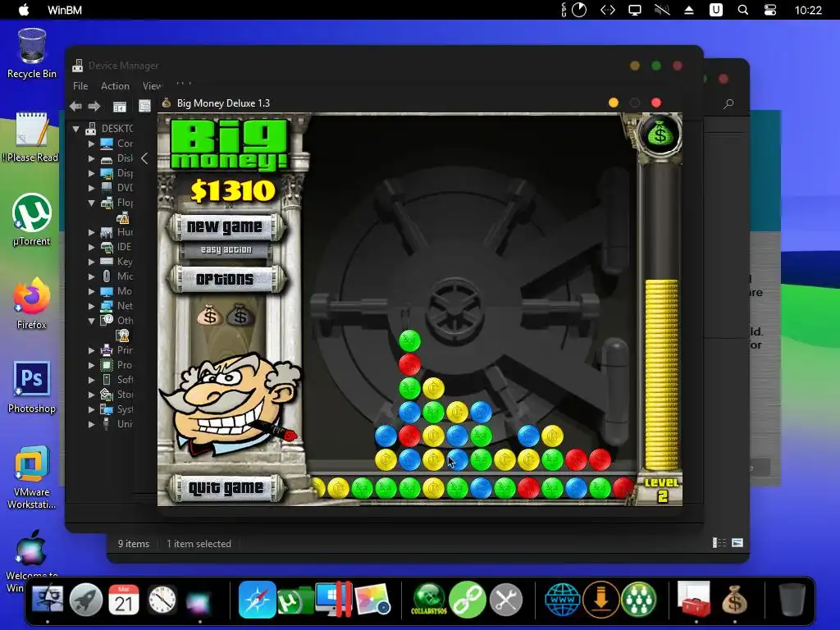Viewport: 840px width, 630px height.
Task: Launch Firefox from the desktop
Action: (x=32, y=304)
